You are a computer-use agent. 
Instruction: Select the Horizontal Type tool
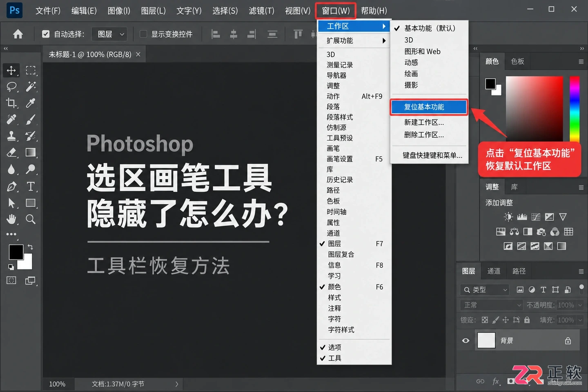click(31, 187)
